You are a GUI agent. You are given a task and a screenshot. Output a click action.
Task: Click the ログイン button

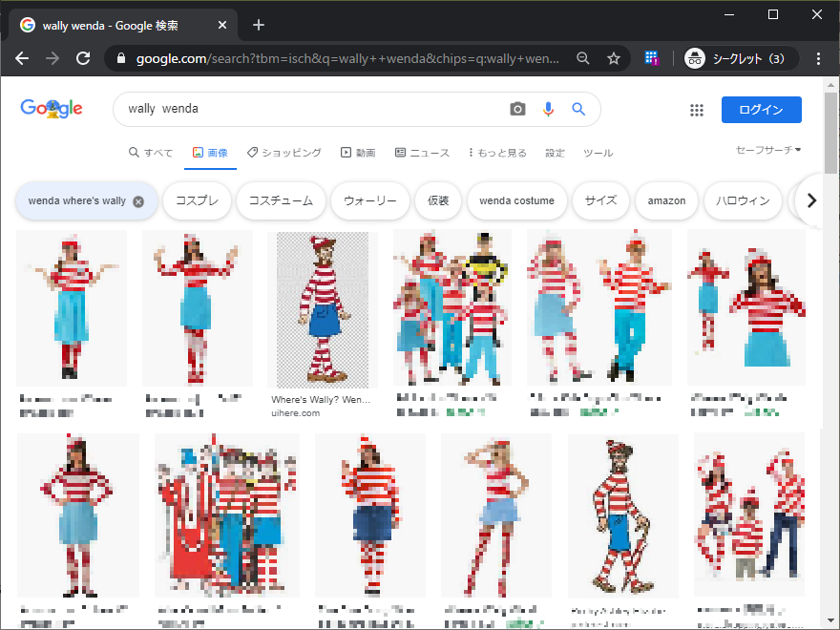[762, 110]
